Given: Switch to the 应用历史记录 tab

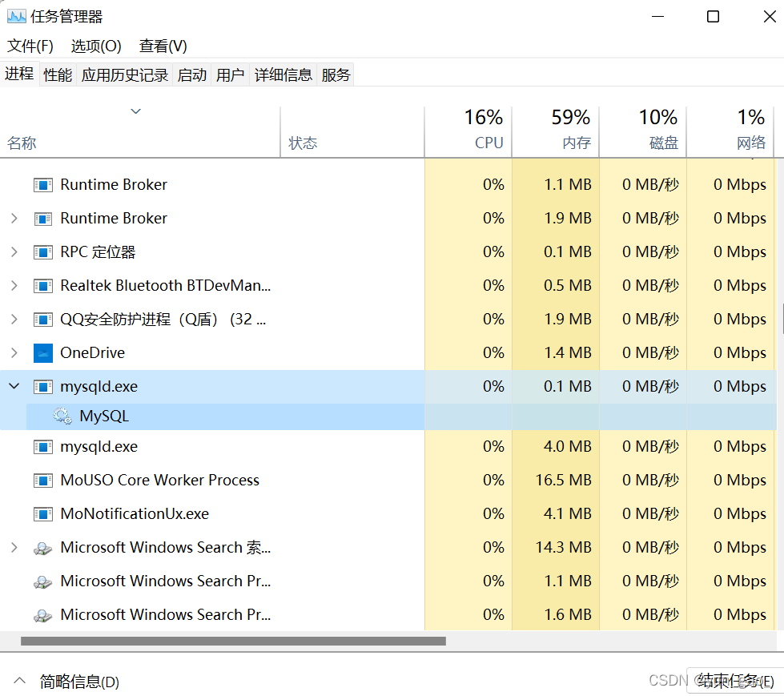Looking at the screenshot, I should click(x=124, y=75).
